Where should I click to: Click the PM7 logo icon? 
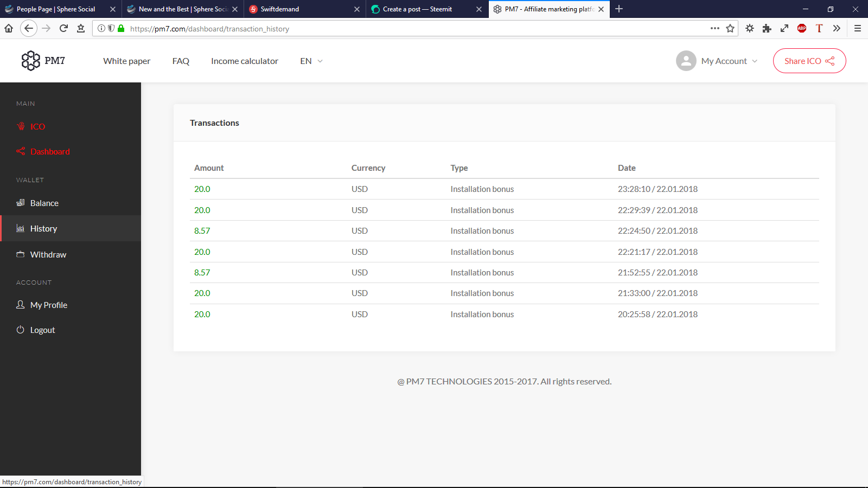click(x=31, y=61)
